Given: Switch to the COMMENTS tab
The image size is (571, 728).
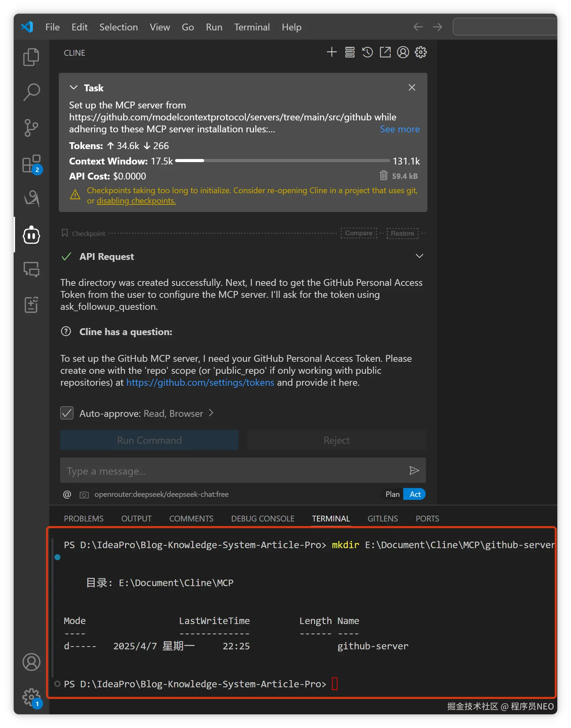Looking at the screenshot, I should [x=191, y=519].
